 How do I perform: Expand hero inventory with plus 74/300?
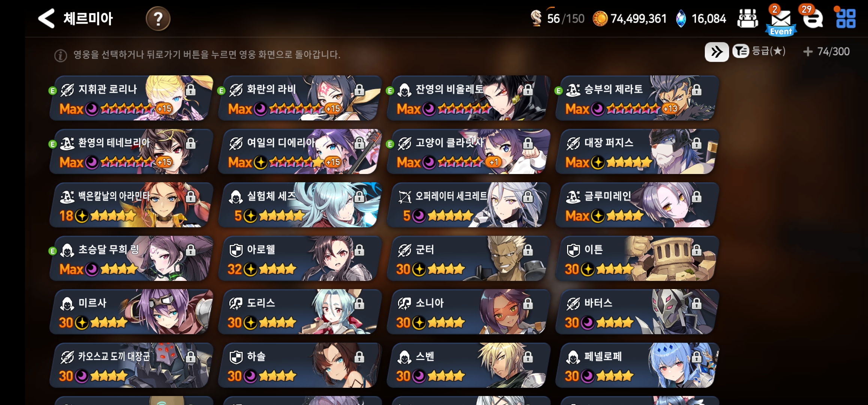pyautogui.click(x=826, y=51)
